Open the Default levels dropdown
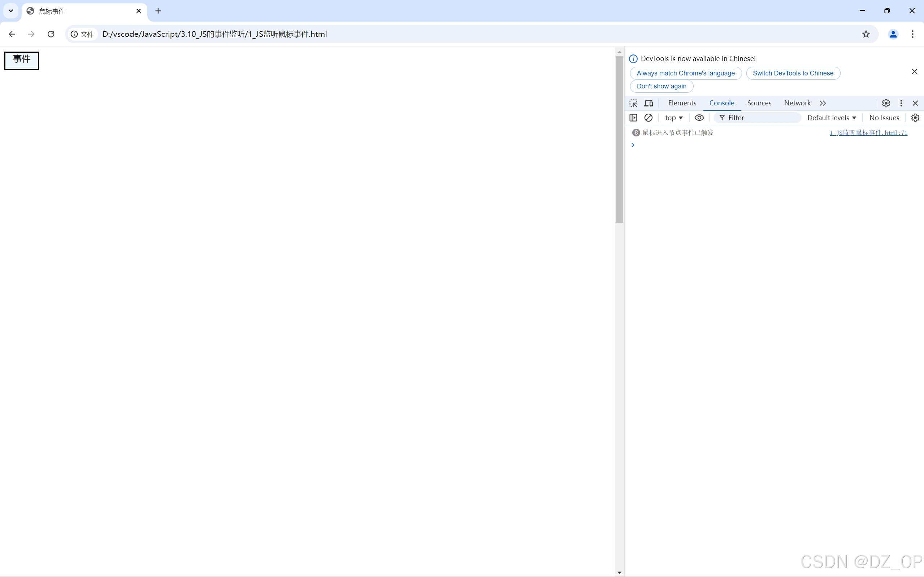924x577 pixels. pyautogui.click(x=832, y=118)
